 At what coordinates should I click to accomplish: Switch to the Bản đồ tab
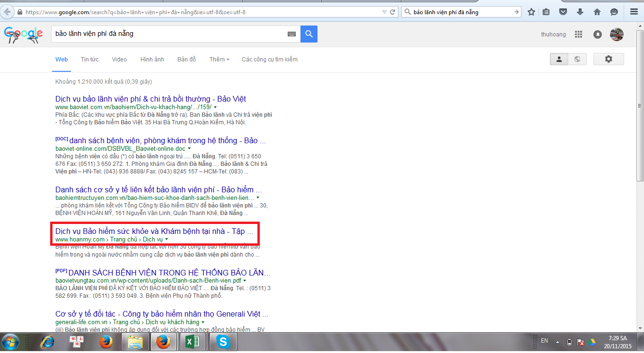[186, 60]
